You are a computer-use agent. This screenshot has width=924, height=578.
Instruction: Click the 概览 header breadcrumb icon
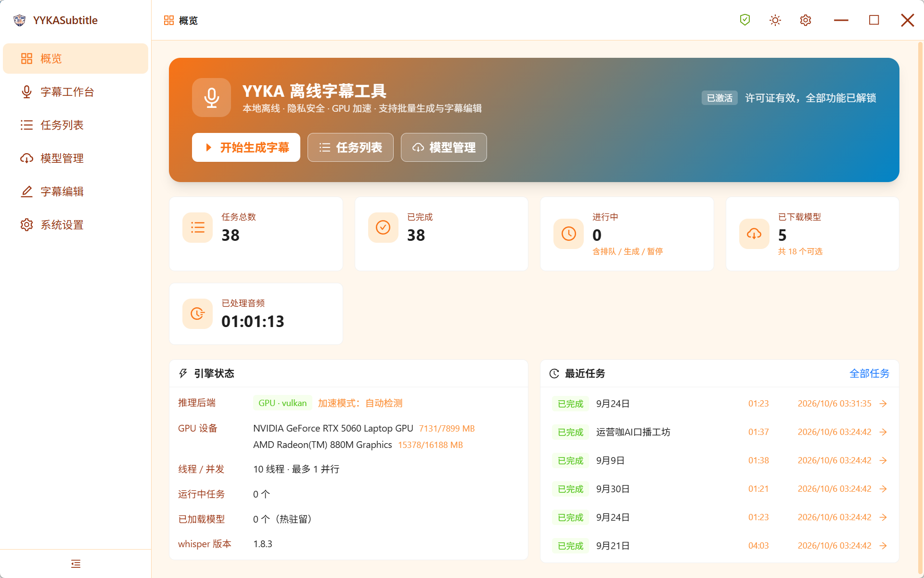168,20
